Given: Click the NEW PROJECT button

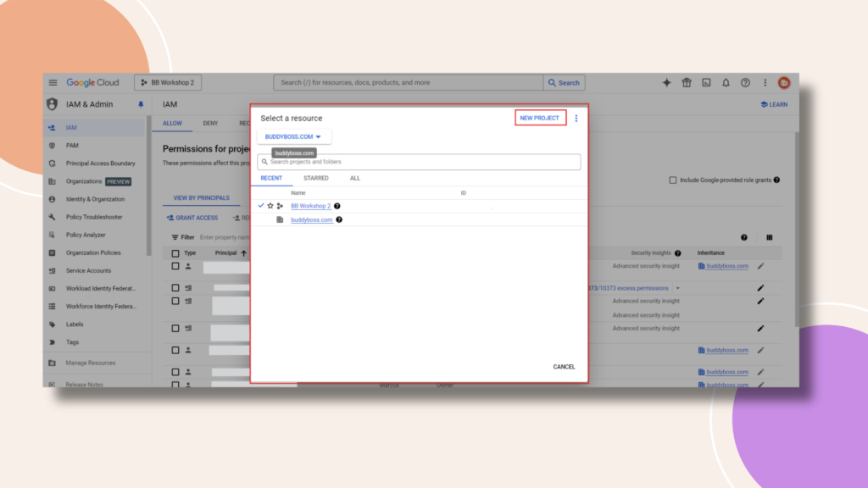Looking at the screenshot, I should click(x=540, y=118).
